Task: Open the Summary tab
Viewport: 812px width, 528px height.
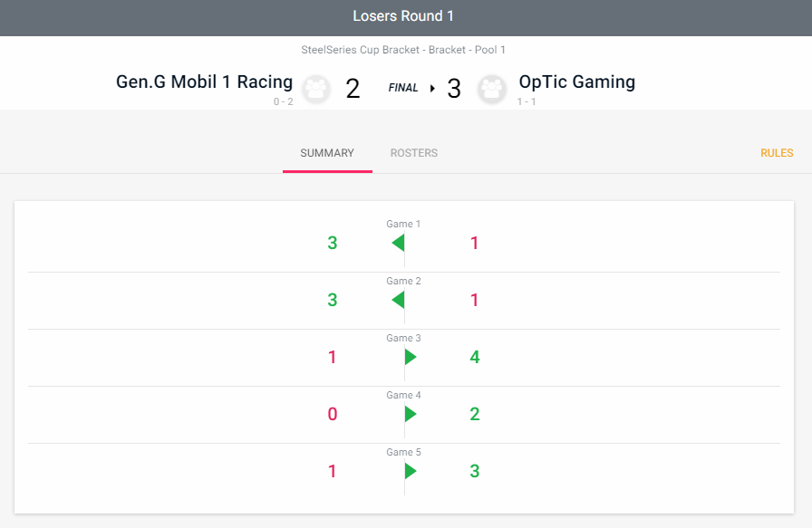Action: (327, 153)
